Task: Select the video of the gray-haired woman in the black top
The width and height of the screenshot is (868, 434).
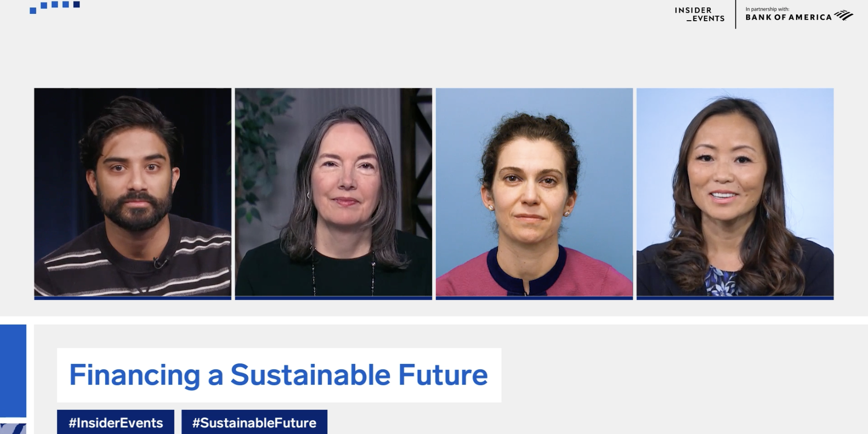Action: point(333,192)
